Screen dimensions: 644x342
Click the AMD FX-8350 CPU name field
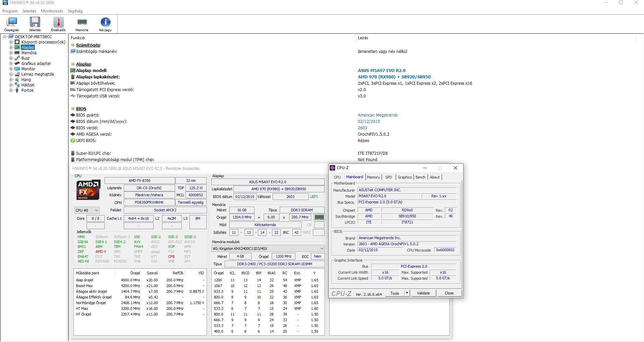(x=140, y=181)
